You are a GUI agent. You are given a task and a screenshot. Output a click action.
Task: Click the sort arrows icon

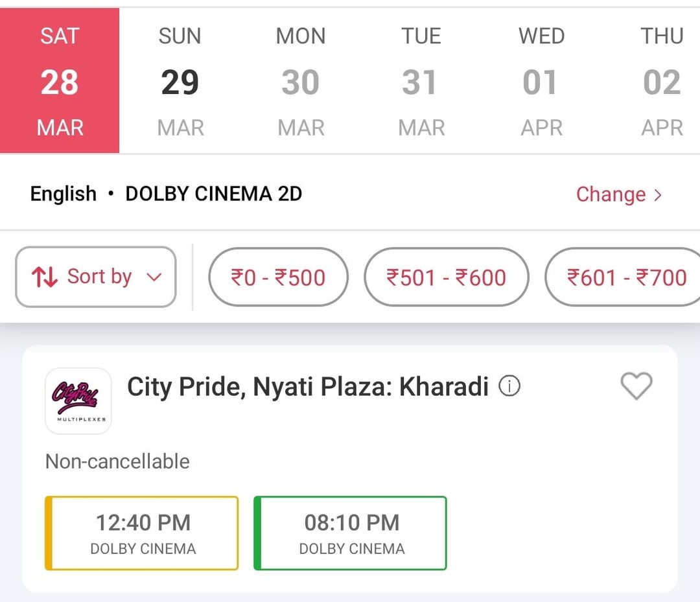click(x=45, y=277)
